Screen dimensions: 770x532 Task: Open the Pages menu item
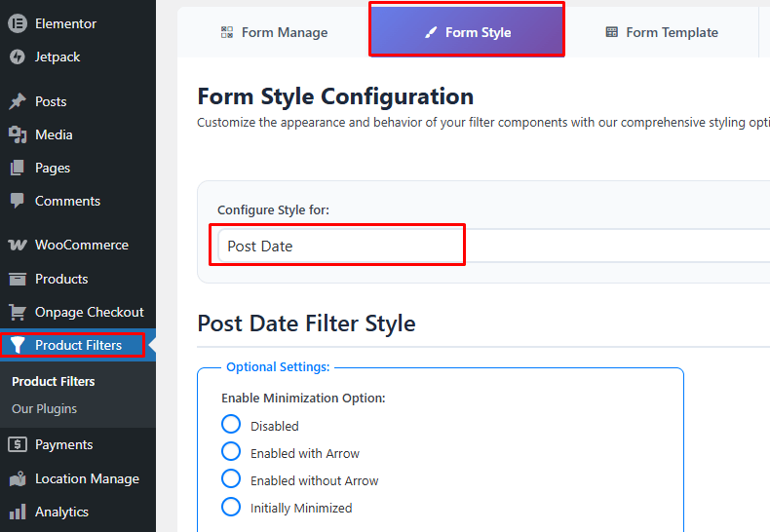(x=78, y=168)
